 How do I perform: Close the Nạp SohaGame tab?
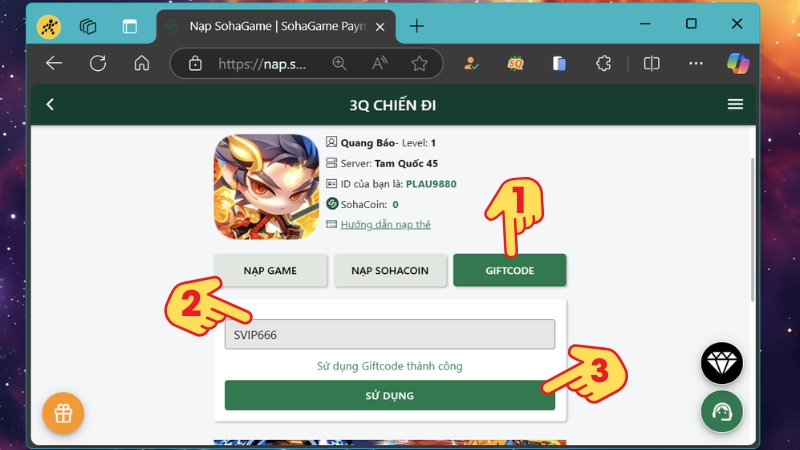(x=380, y=27)
